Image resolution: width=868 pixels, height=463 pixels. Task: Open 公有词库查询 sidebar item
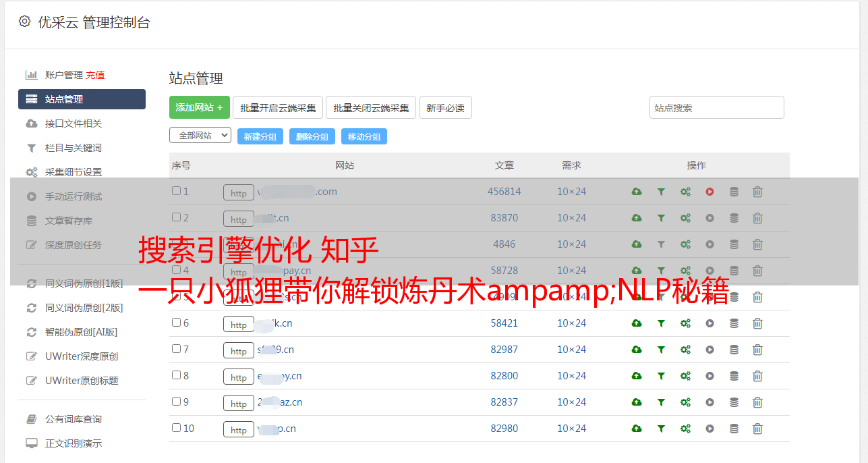click(74, 419)
